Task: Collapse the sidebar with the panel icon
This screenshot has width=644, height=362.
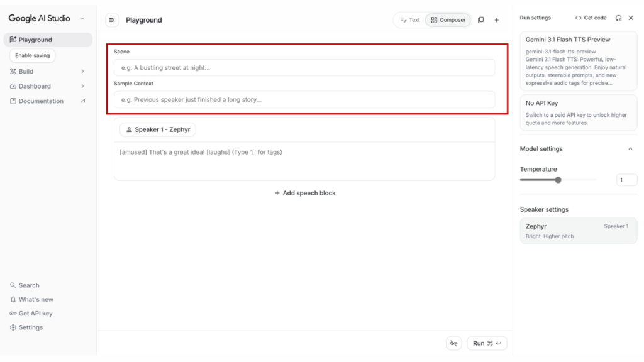Action: pyautogui.click(x=112, y=19)
